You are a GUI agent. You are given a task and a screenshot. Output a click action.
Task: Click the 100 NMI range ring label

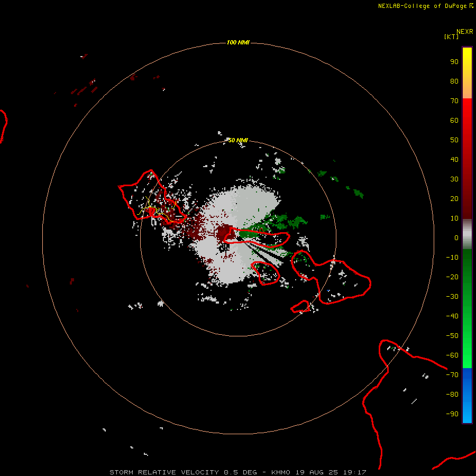pyautogui.click(x=238, y=42)
